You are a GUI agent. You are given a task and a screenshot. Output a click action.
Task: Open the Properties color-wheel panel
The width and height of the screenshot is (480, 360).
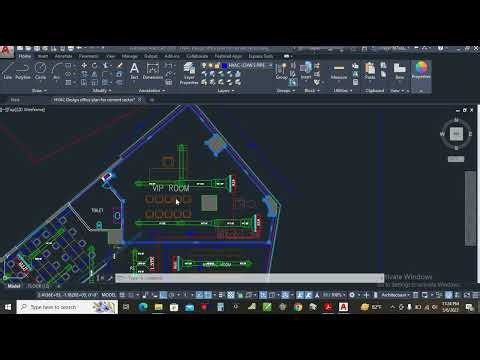421,70
